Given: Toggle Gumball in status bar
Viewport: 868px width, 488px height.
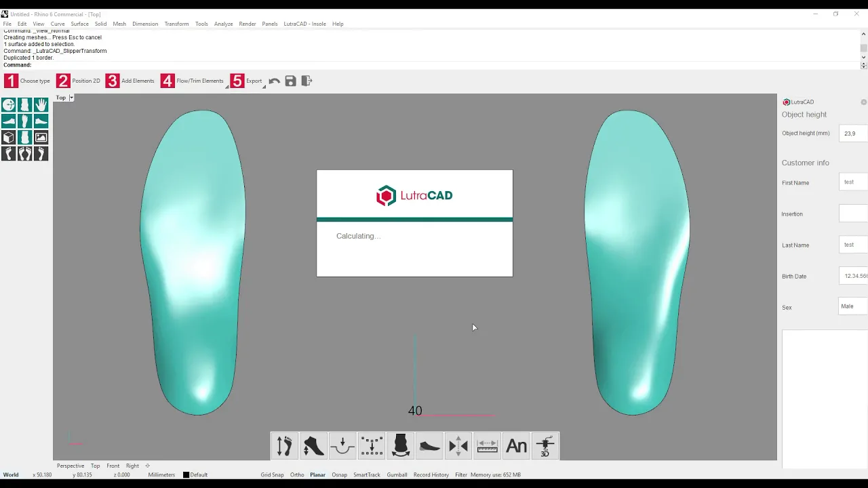Looking at the screenshot, I should pyautogui.click(x=397, y=474).
